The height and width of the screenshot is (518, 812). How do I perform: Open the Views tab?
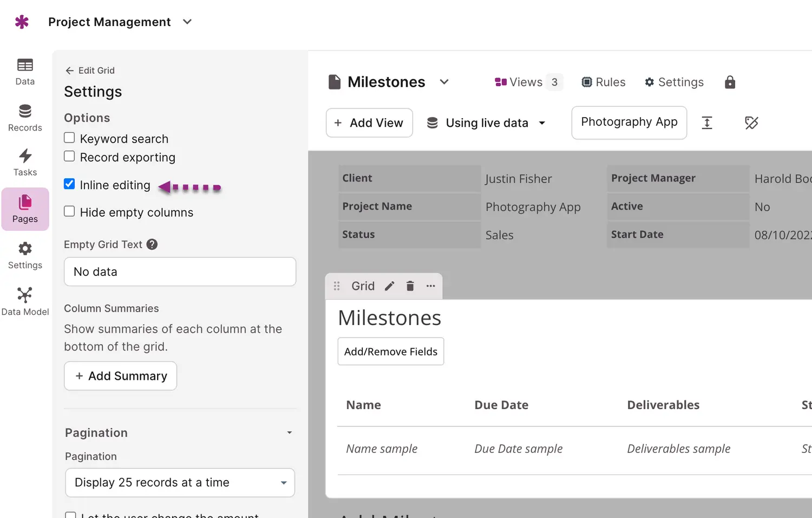pyautogui.click(x=527, y=82)
